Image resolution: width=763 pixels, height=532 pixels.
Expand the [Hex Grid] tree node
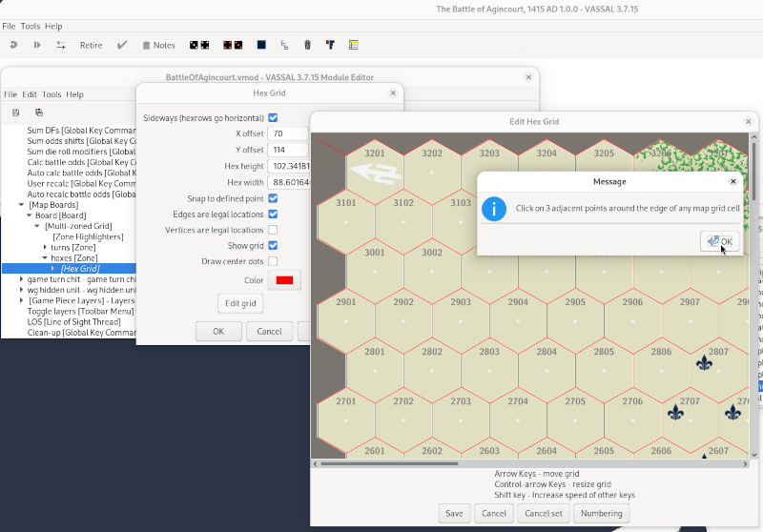coord(53,269)
